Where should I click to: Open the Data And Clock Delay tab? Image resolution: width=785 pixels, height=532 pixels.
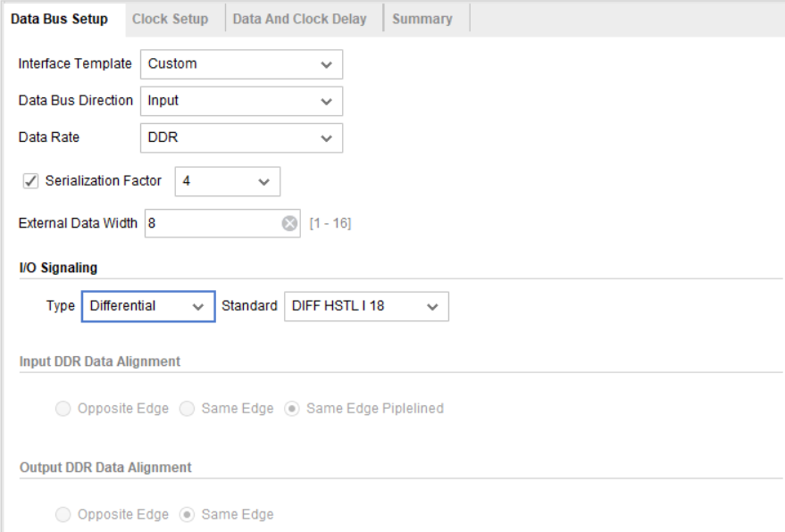[x=299, y=19]
